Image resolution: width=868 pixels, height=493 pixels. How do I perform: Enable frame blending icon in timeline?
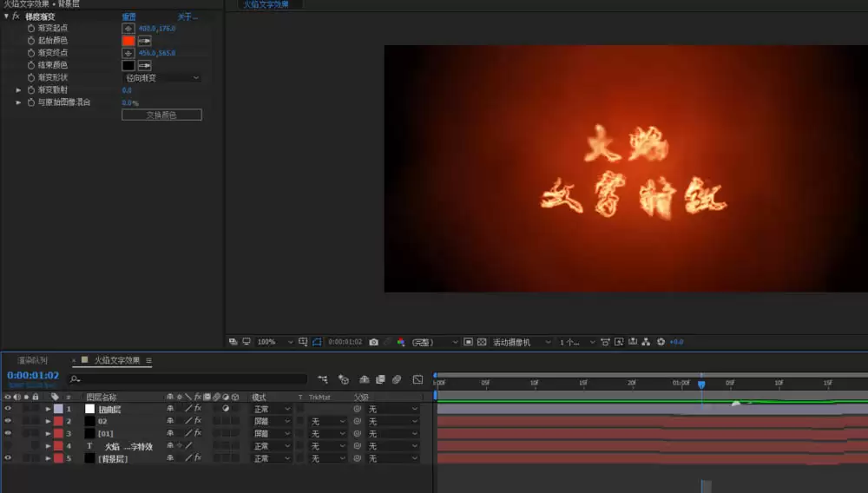coord(380,379)
